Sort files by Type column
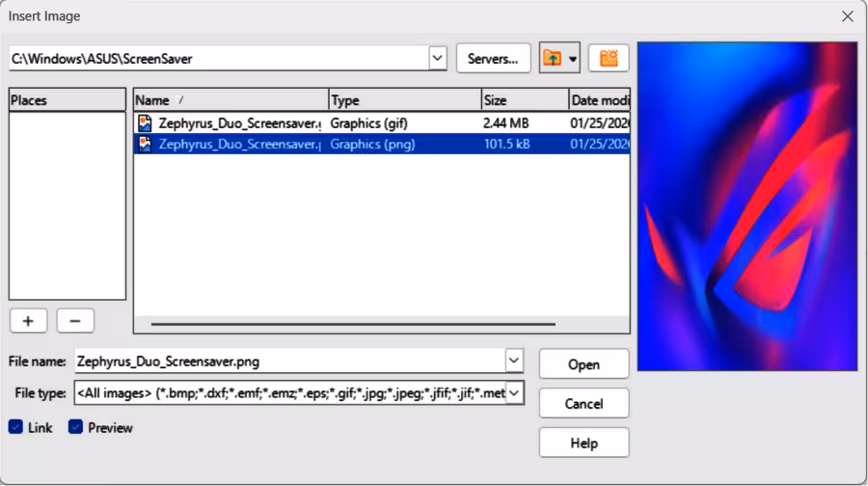 [x=405, y=100]
